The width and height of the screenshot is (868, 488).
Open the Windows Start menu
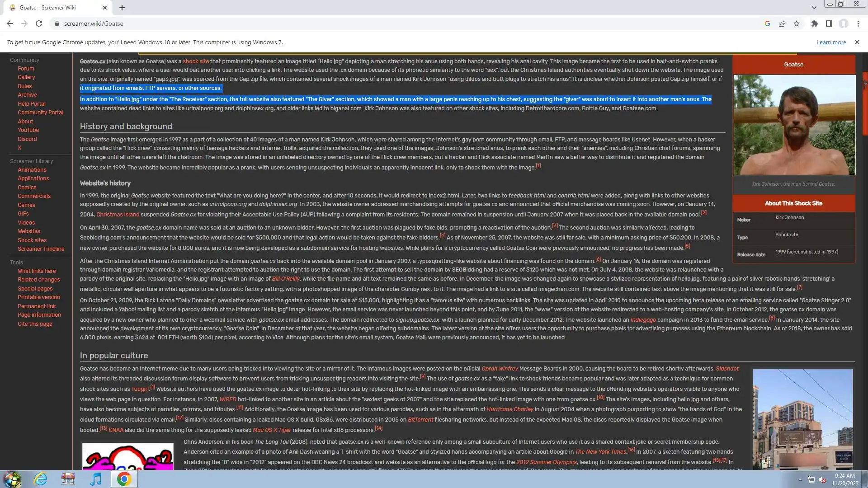(12, 479)
